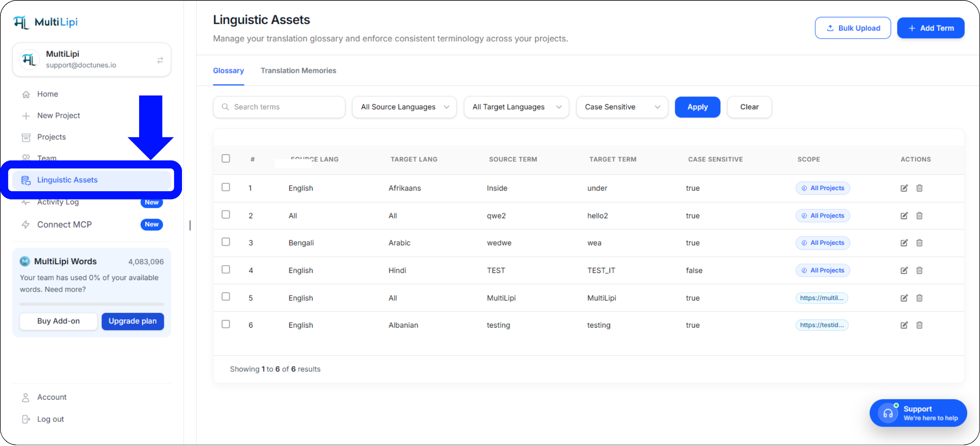Edit the Inside/under glossary term
Viewport: 980px width, 446px height.
coord(904,188)
